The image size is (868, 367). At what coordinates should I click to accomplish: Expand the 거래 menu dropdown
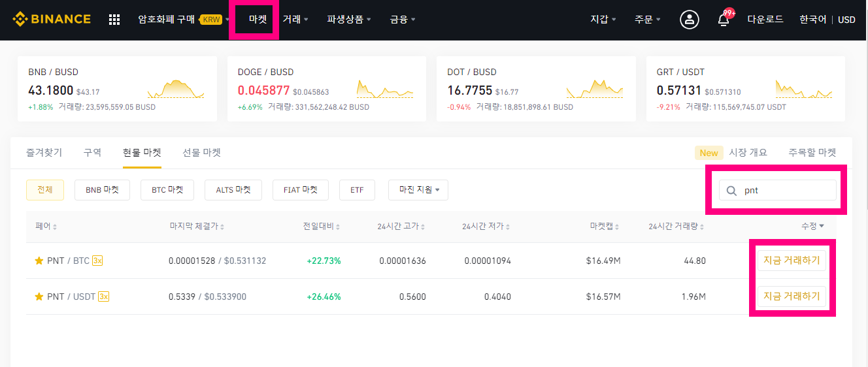coord(295,20)
